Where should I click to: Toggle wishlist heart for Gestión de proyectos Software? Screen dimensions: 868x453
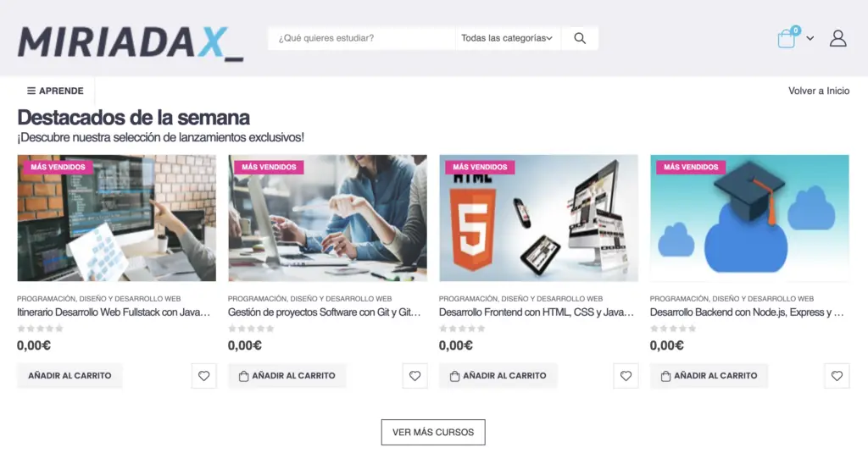(415, 376)
